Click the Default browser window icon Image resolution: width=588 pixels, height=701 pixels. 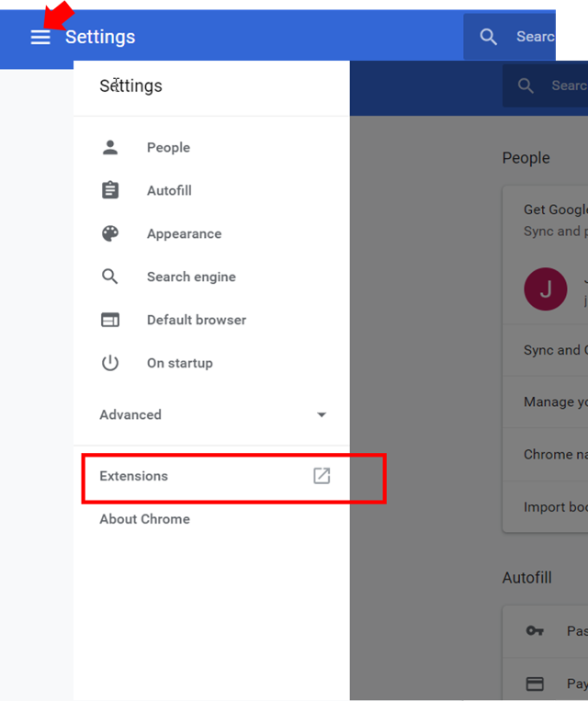(x=110, y=320)
